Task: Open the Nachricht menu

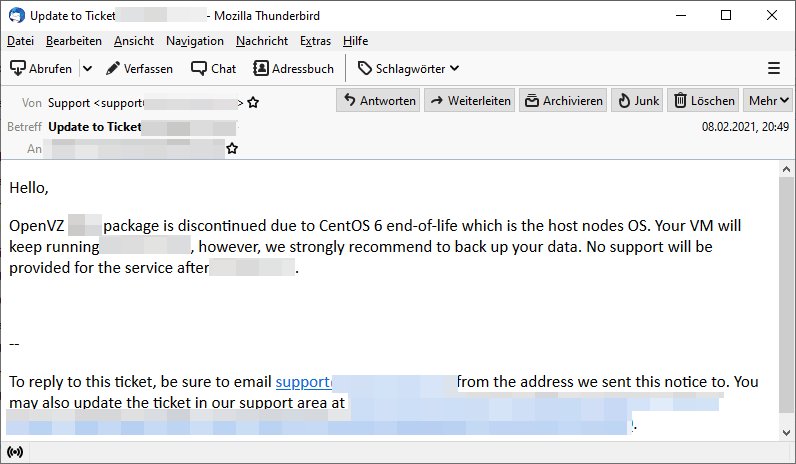Action: (x=261, y=41)
